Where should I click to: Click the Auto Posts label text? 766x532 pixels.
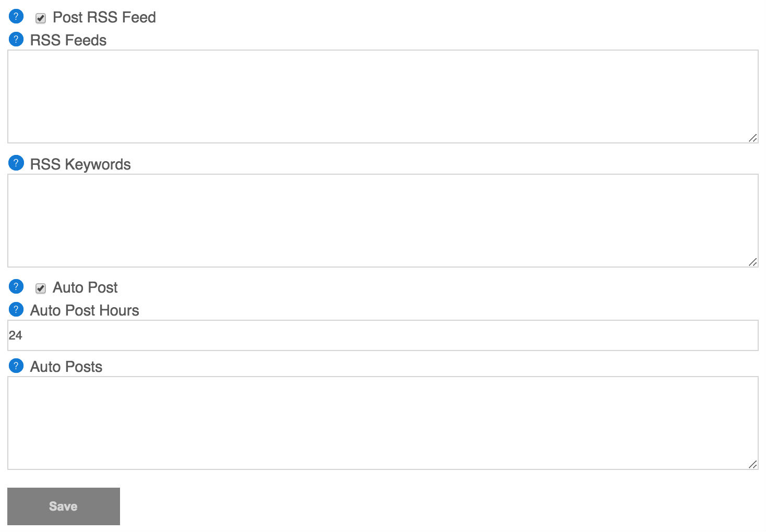click(x=66, y=367)
